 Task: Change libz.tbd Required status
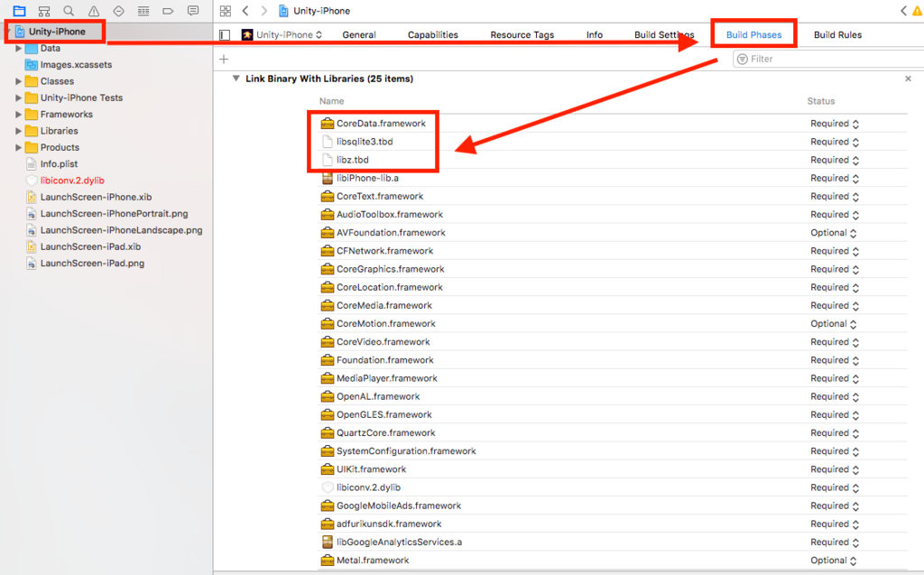835,160
